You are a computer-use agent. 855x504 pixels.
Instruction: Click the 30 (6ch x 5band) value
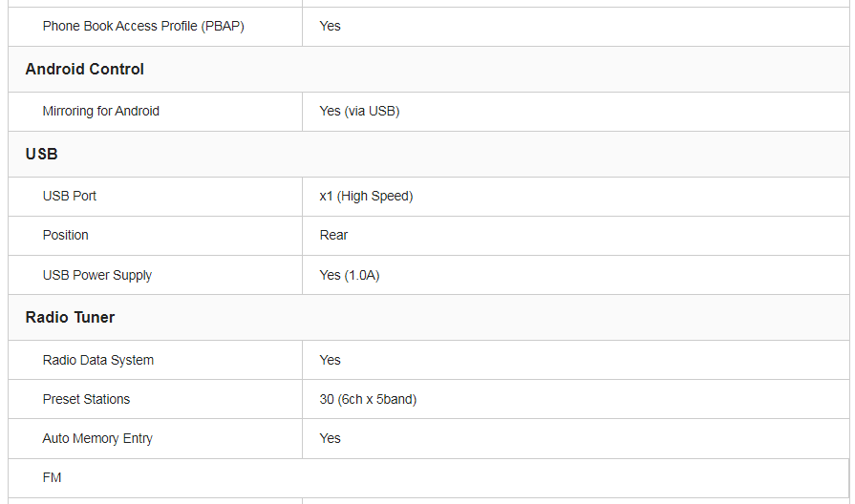(x=368, y=399)
